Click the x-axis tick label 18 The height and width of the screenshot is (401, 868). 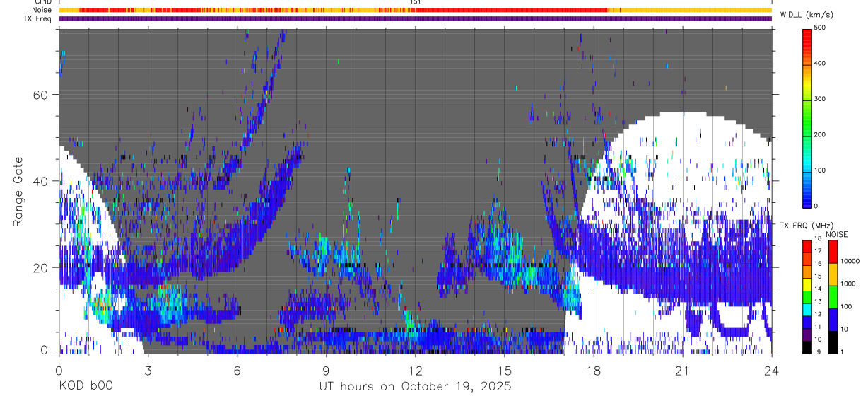[593, 371]
